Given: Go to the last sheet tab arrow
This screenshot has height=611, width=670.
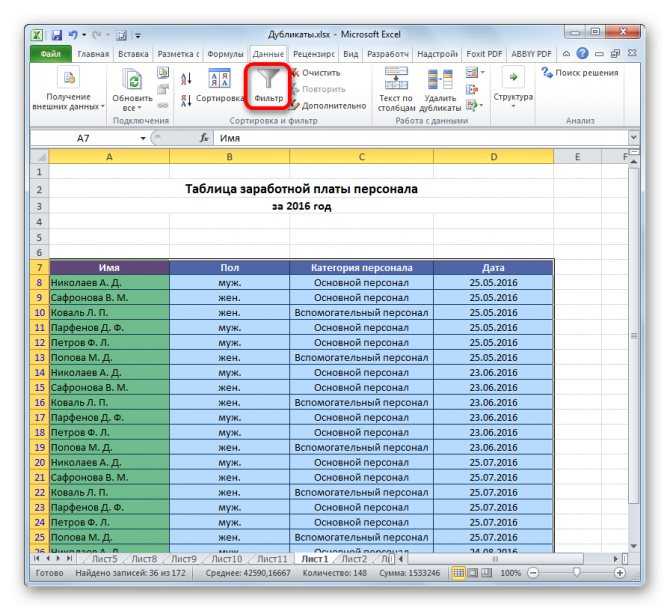Looking at the screenshot, I should (69, 558).
